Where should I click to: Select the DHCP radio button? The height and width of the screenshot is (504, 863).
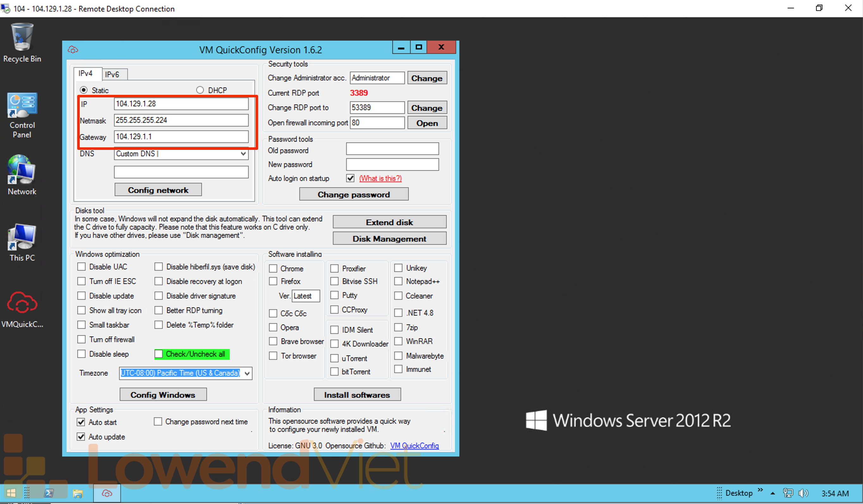(x=200, y=90)
